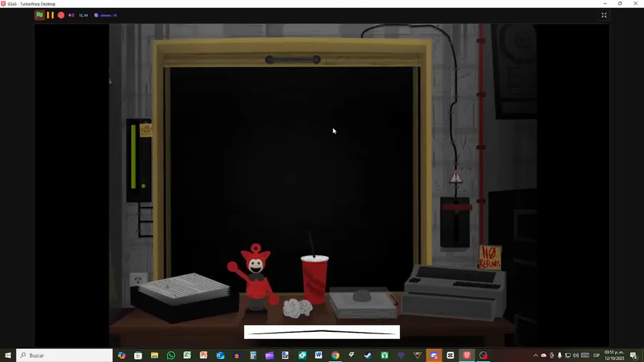This screenshot has width=644, height=362.
Task: Click the crumpled paper ball on desk
Action: [298, 308]
